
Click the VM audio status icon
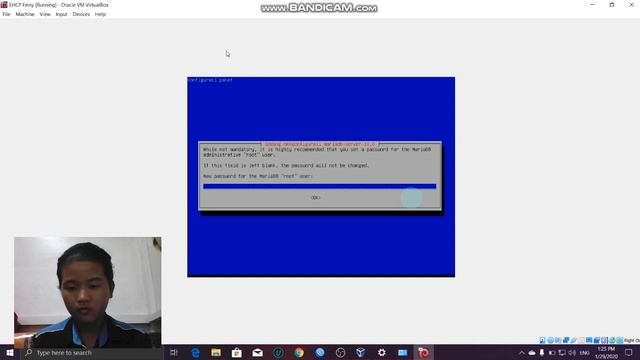point(558,340)
